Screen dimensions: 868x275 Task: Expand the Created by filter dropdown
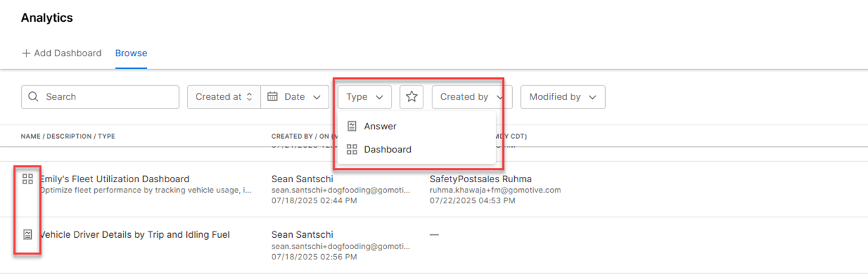(472, 97)
